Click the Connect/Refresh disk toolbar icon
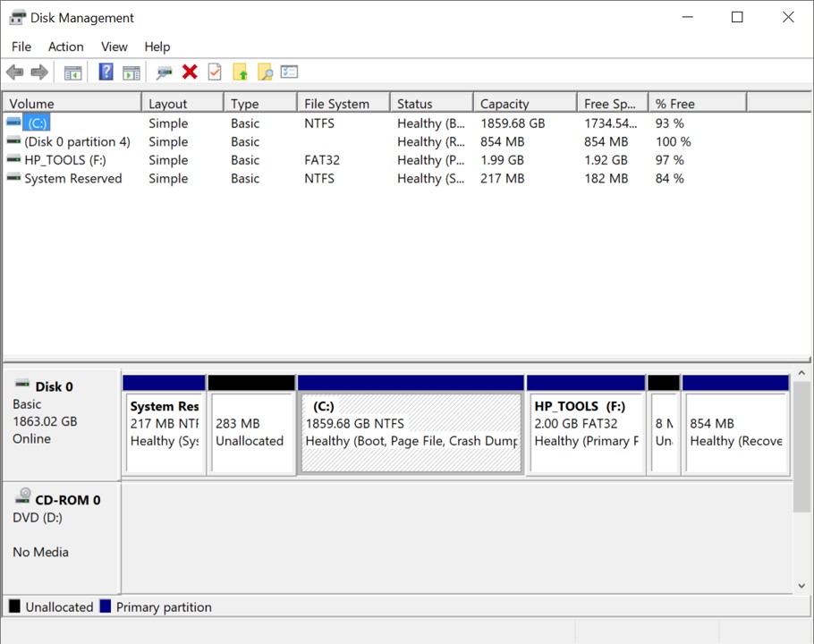 click(164, 72)
